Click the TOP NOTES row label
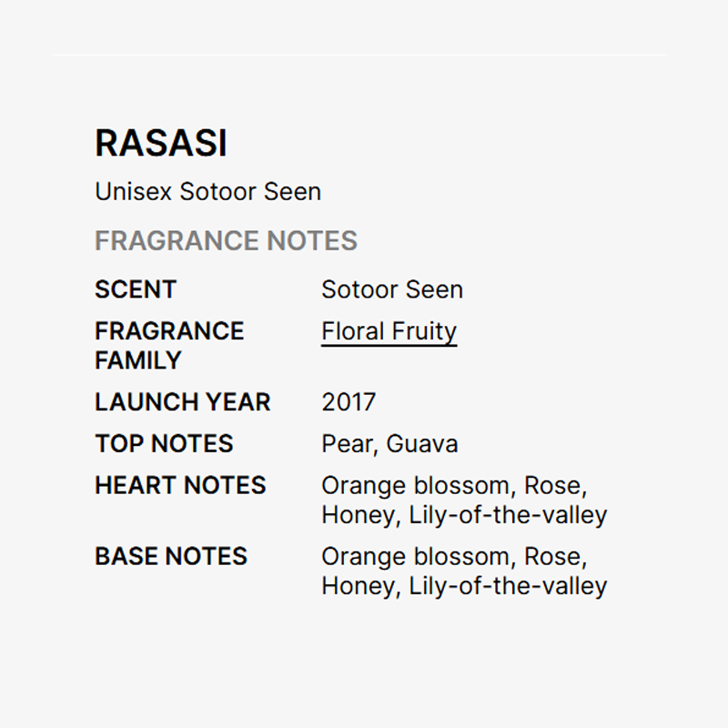Screen dimensions: 728x728 point(164,444)
